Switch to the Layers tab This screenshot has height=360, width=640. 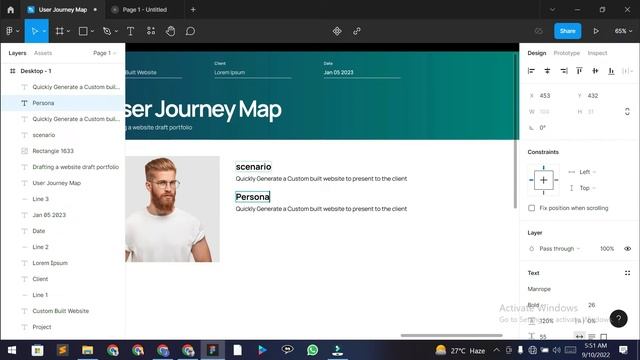click(17, 53)
